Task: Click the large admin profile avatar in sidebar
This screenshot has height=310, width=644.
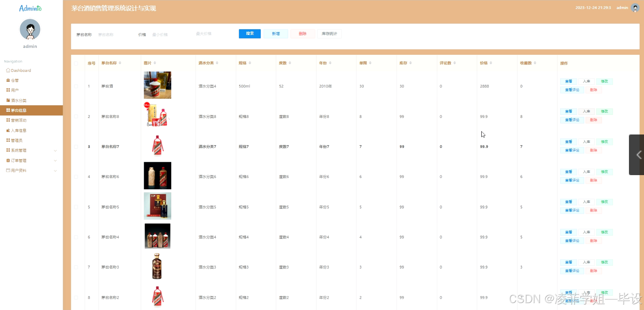Action: point(30,29)
